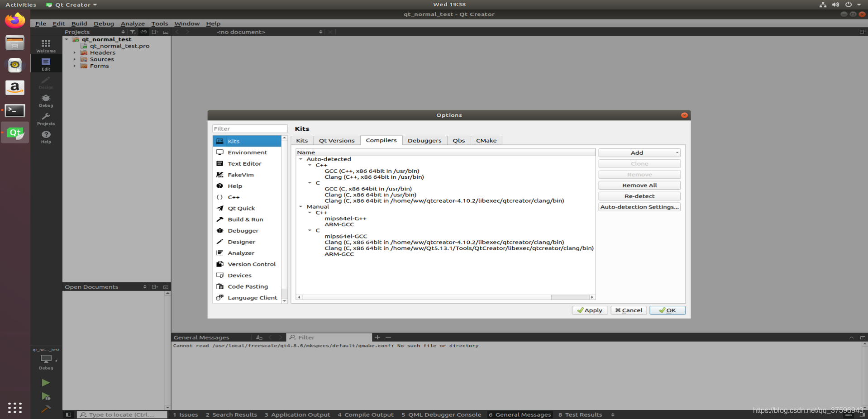Open the Analyze menu
Screen dimensions: 868x419
coord(133,24)
